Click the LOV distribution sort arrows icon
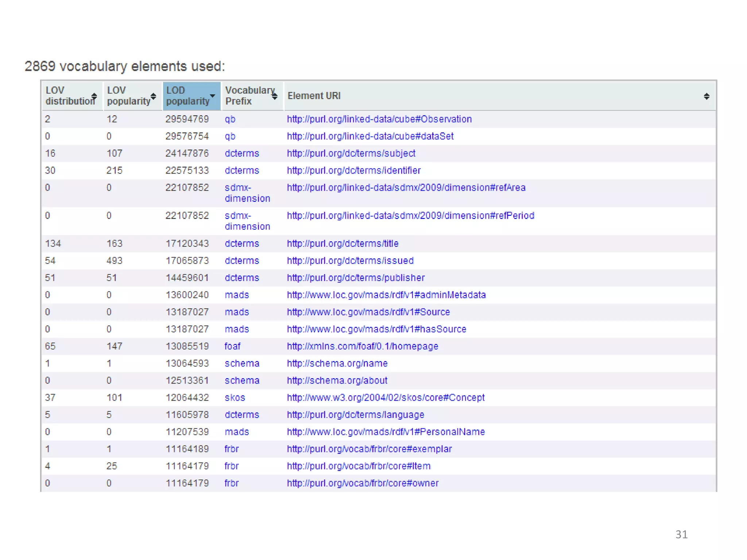Image resolution: width=747 pixels, height=560 pixels. tap(94, 96)
